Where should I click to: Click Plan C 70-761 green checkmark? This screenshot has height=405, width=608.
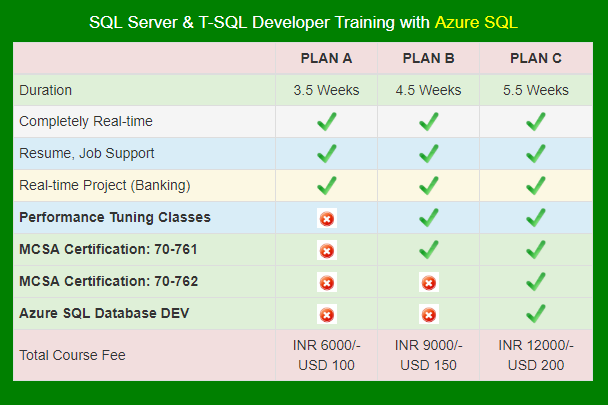[x=535, y=250]
